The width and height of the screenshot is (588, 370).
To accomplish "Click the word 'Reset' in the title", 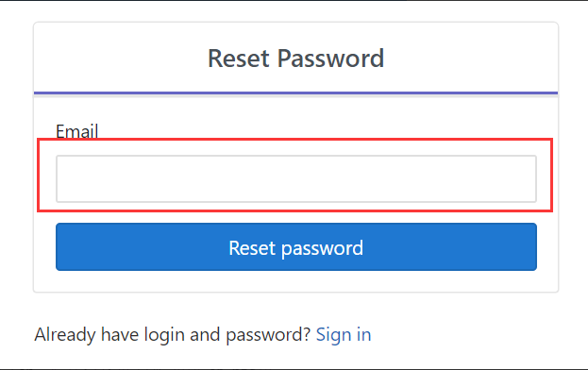I will (239, 59).
